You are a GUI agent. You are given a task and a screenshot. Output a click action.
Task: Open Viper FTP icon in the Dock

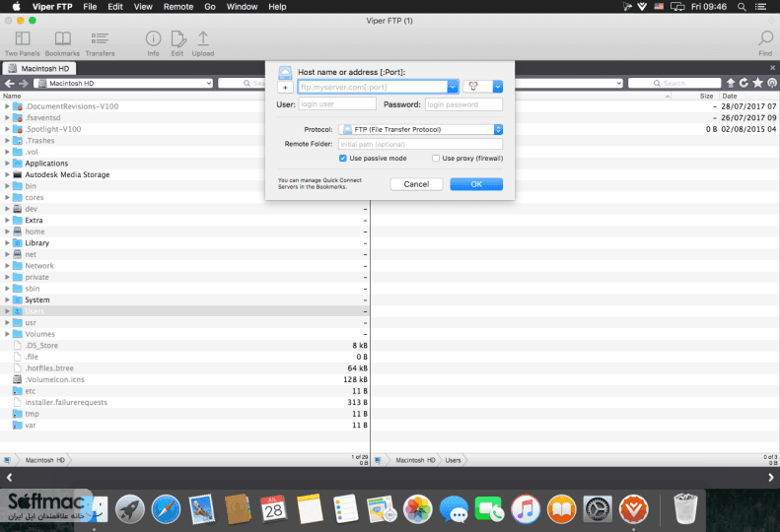pos(633,509)
